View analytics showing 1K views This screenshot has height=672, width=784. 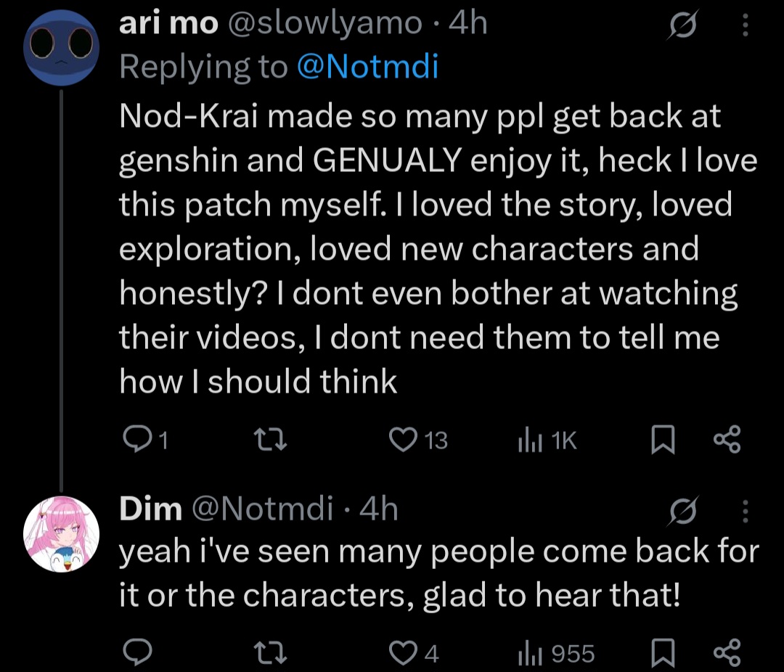[x=547, y=440]
